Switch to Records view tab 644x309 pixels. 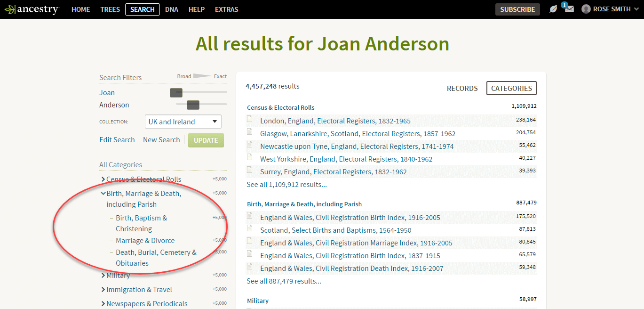(x=462, y=88)
